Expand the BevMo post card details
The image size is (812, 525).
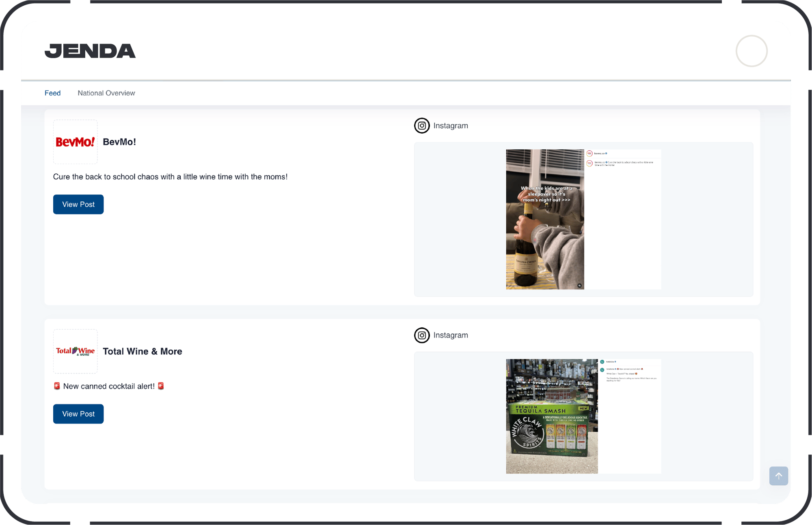(78, 204)
